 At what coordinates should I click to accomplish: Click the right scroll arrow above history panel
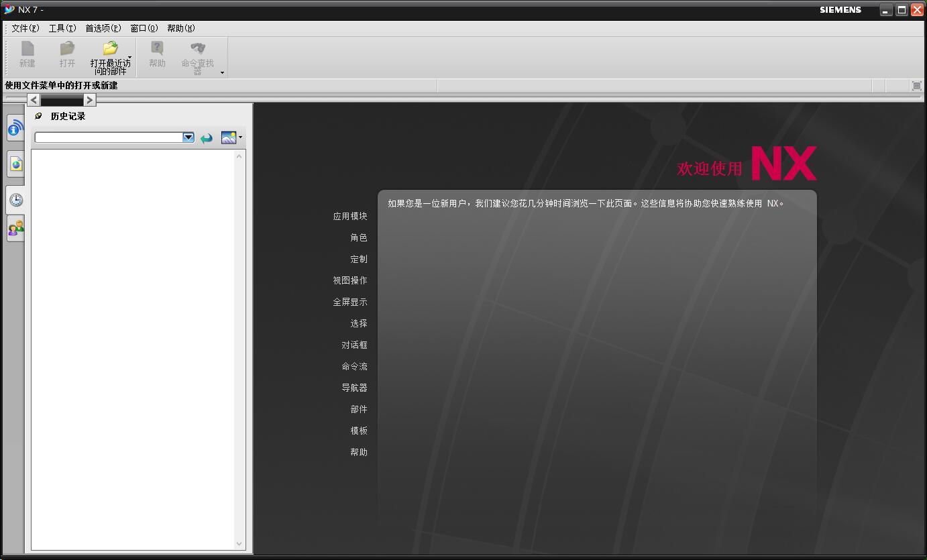click(89, 100)
